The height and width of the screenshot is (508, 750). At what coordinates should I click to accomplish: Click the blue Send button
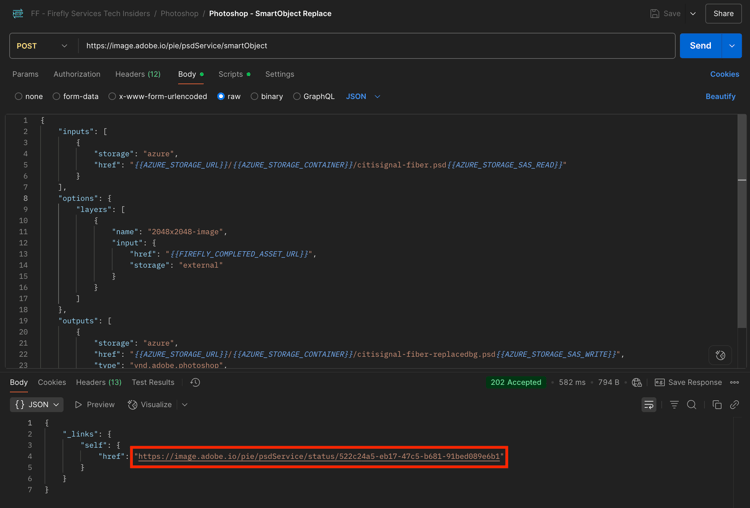click(x=700, y=46)
